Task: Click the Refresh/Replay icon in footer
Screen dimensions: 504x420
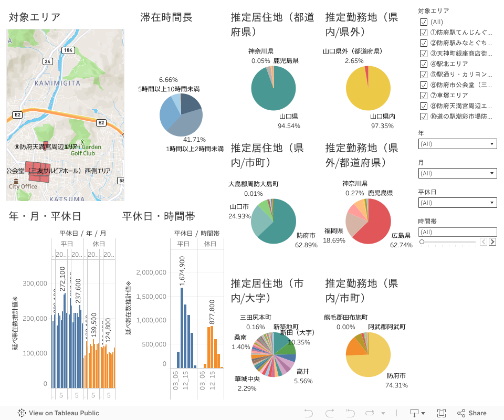Action: (x=370, y=413)
